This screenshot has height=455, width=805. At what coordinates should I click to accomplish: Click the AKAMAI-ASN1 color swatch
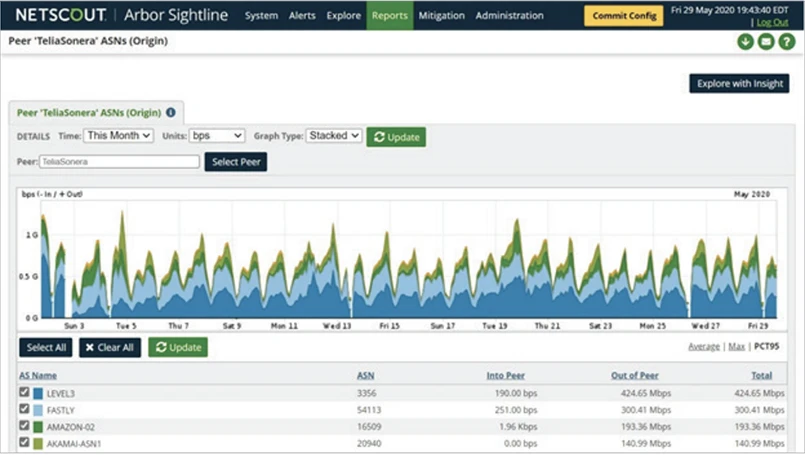pos(38,441)
